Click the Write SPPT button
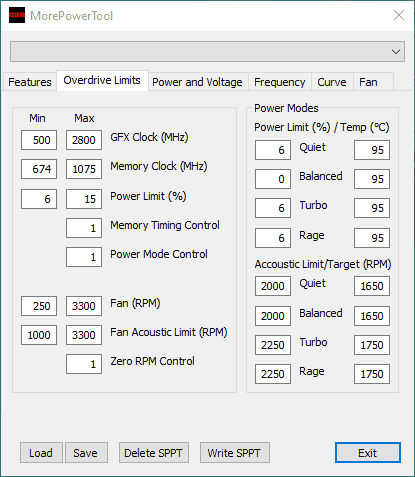 [x=235, y=453]
